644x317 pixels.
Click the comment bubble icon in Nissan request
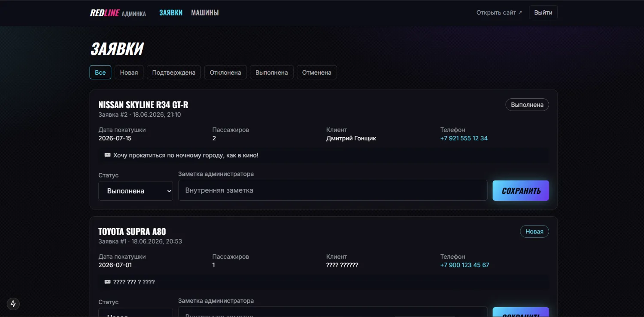[x=108, y=155]
